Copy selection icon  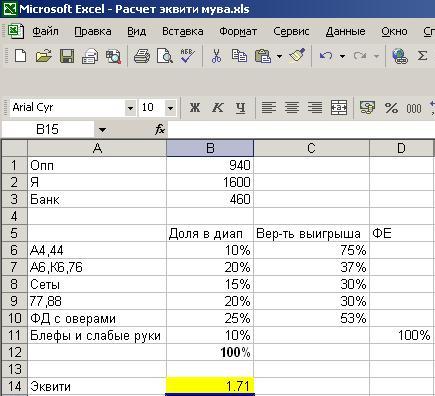coord(239,56)
